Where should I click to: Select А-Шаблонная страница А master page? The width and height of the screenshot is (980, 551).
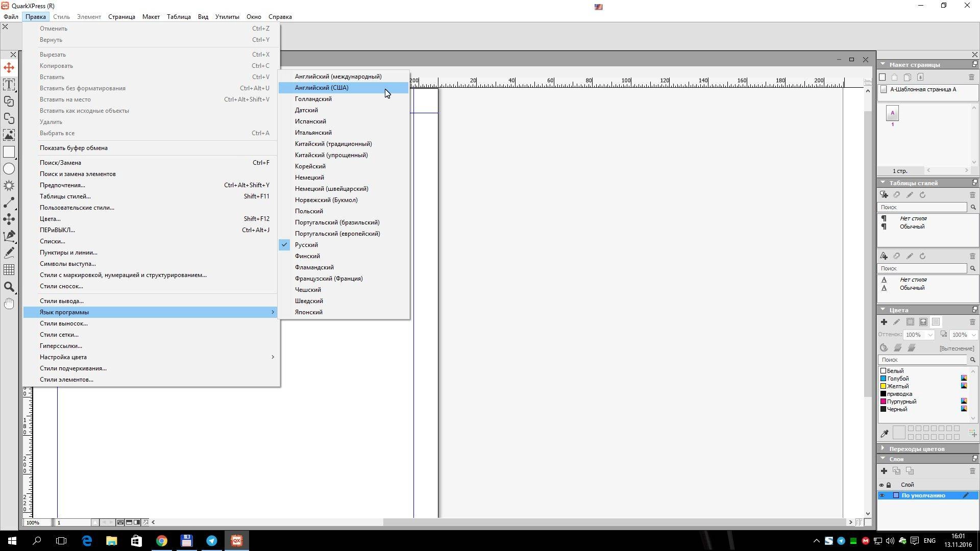(923, 89)
